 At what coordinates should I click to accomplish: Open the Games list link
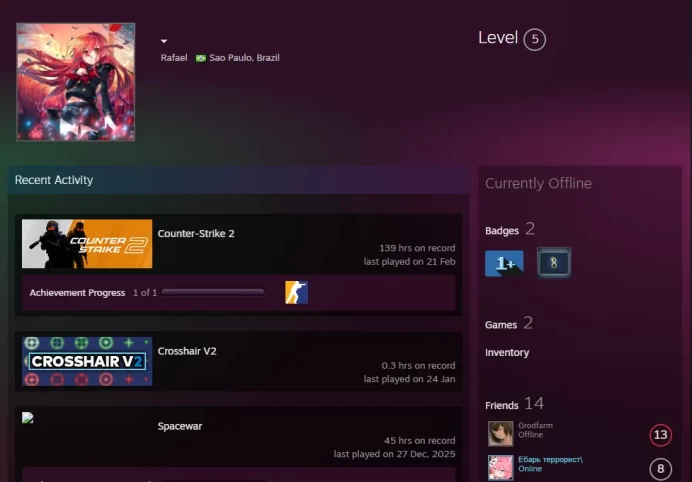[x=501, y=325]
